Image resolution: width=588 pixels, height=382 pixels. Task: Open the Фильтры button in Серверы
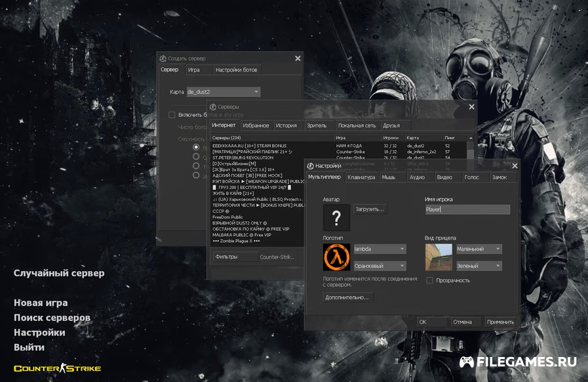click(x=235, y=257)
